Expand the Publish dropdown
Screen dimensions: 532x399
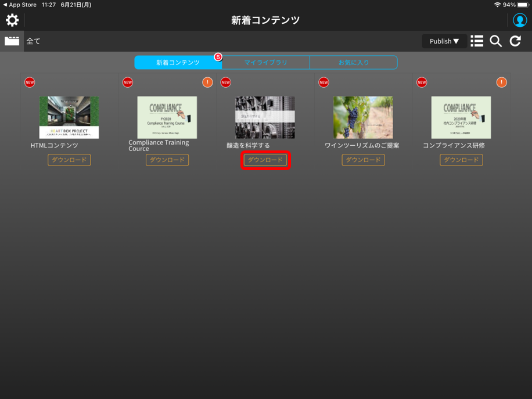pyautogui.click(x=444, y=41)
